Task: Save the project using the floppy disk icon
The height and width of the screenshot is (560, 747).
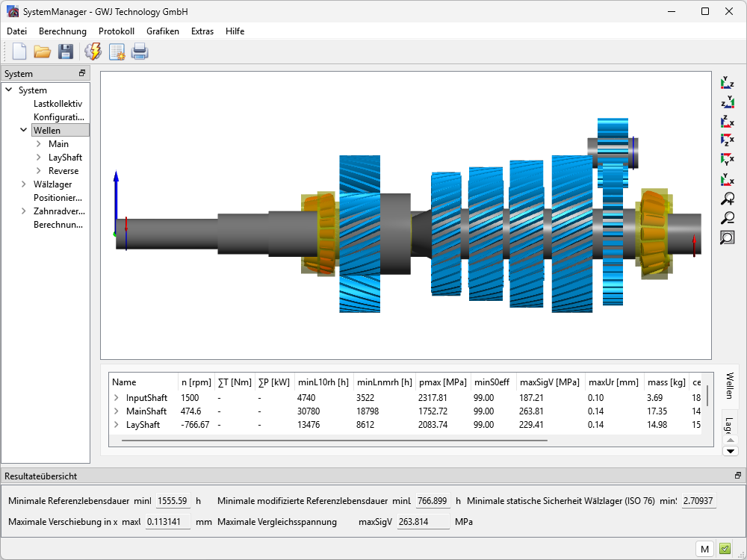Action: coord(66,52)
